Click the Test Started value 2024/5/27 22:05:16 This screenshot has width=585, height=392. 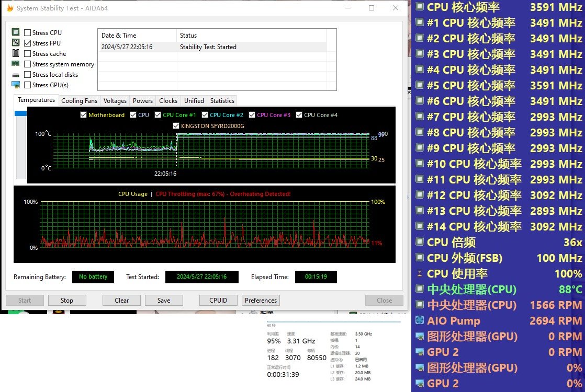[x=201, y=277]
